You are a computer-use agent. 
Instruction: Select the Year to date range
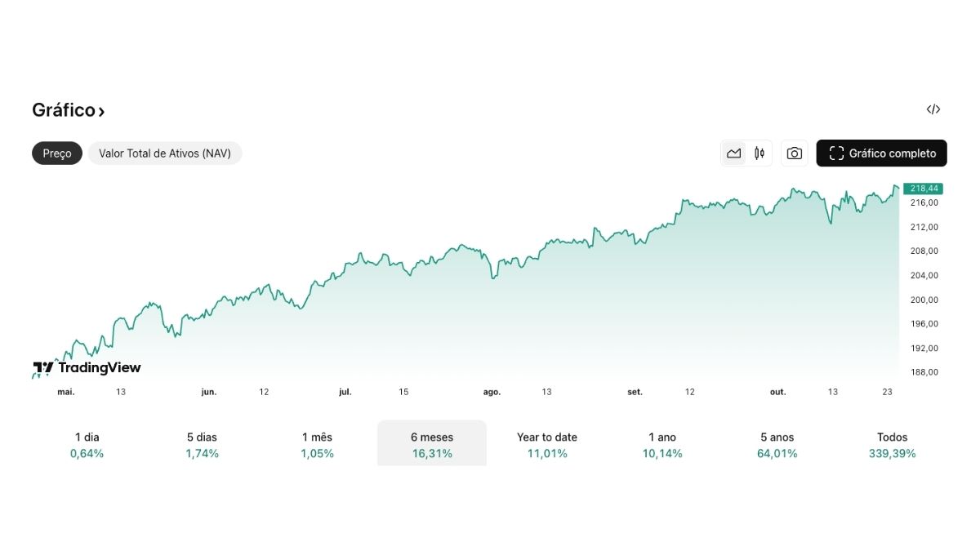click(546, 442)
